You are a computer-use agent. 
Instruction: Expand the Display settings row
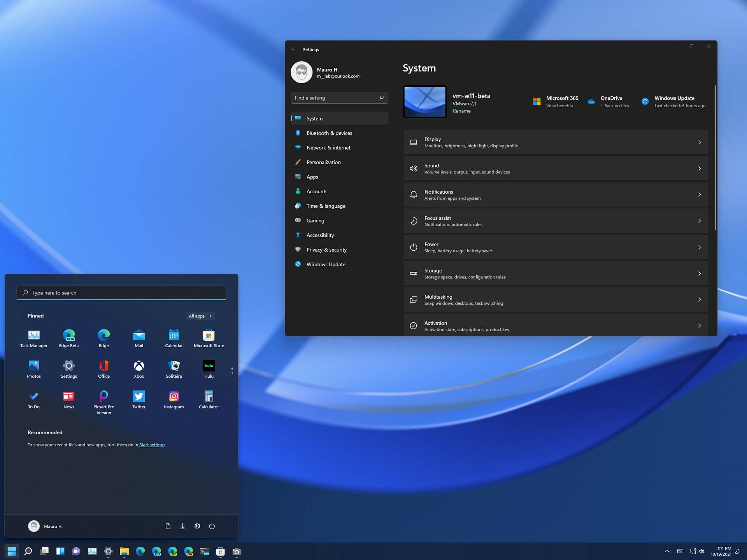[700, 142]
